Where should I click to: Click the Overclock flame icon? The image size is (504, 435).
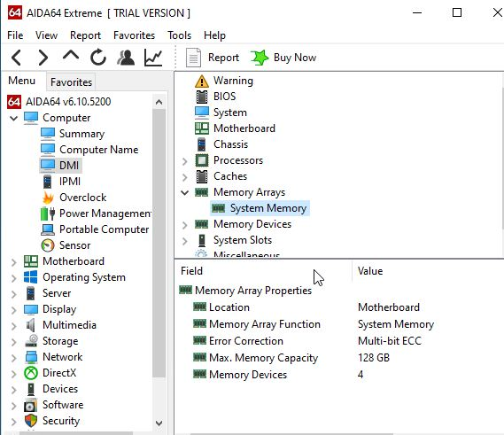[48, 198]
